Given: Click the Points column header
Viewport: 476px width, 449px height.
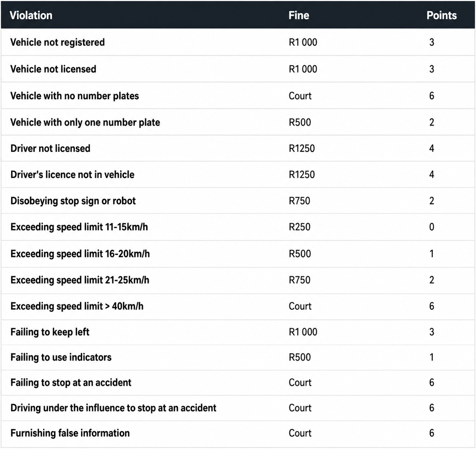Looking at the screenshot, I should click(x=441, y=15).
